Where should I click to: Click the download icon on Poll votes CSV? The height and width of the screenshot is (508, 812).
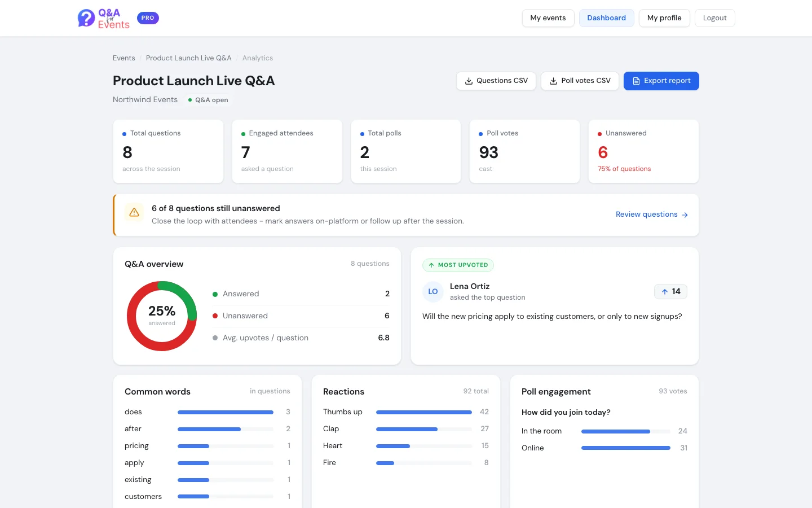(x=554, y=81)
